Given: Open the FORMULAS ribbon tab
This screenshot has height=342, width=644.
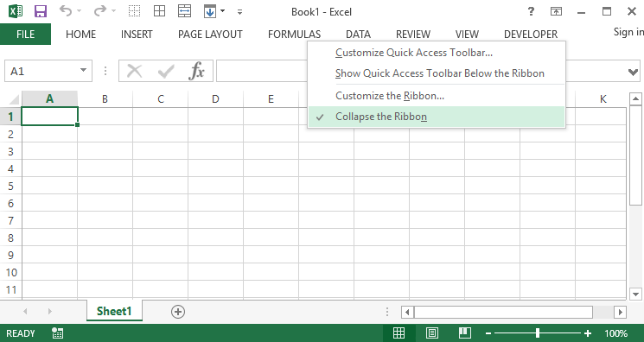Looking at the screenshot, I should point(294,34).
